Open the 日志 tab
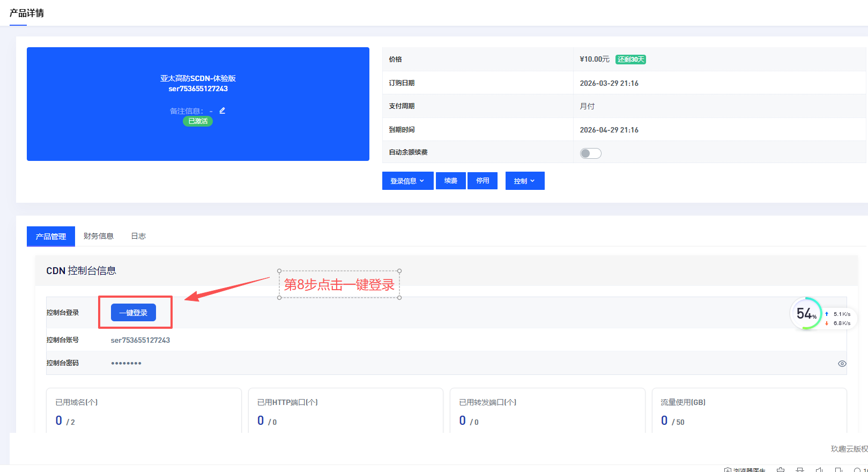 pyautogui.click(x=138, y=236)
